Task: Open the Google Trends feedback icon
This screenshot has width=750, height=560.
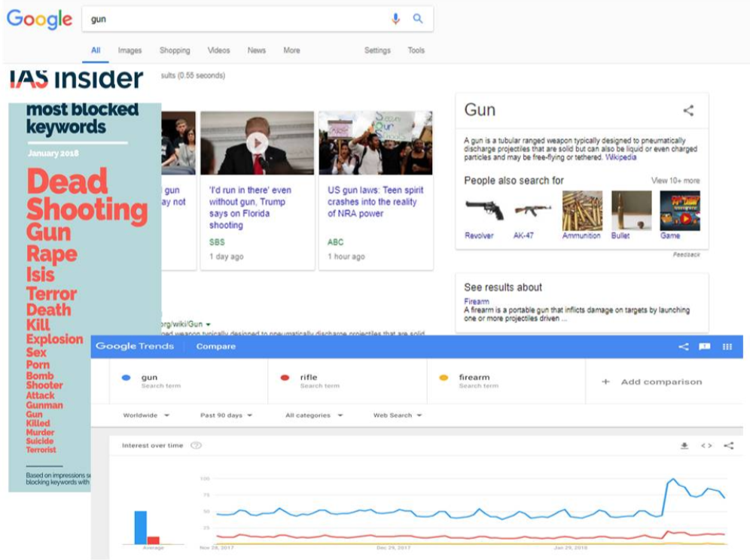Action: (705, 346)
